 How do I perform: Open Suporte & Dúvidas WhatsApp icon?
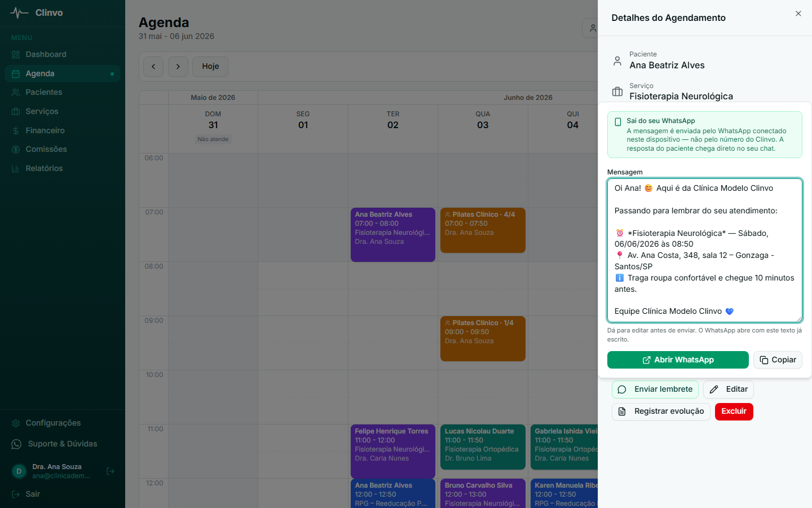coord(16,444)
